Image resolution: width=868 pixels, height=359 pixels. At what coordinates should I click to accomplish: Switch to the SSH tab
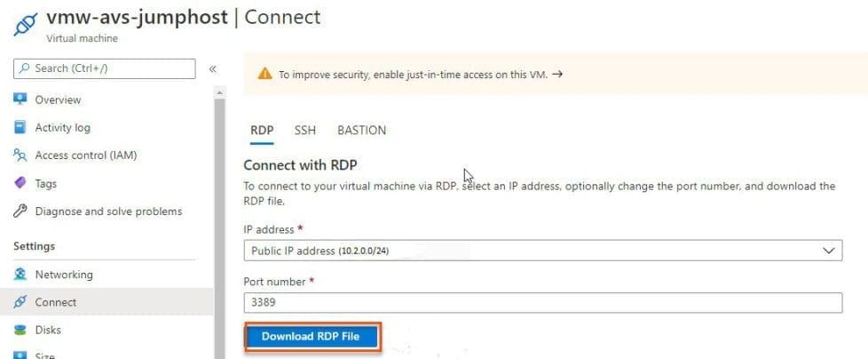[x=304, y=130]
